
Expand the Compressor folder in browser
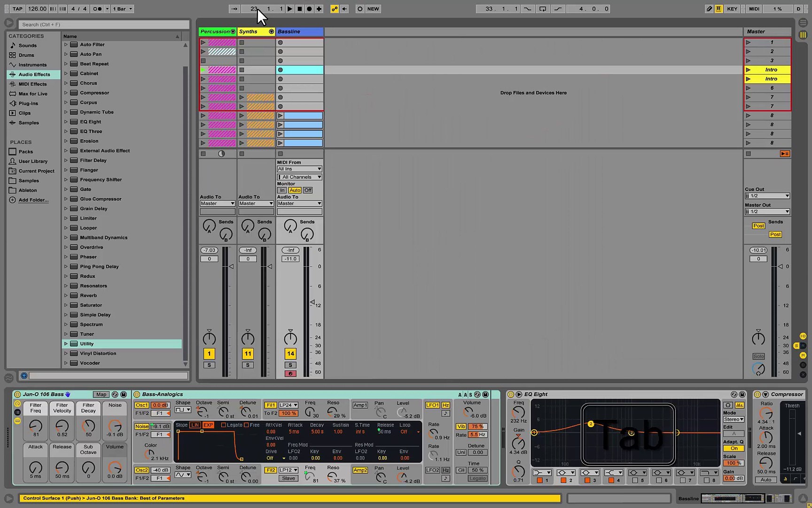click(x=66, y=93)
